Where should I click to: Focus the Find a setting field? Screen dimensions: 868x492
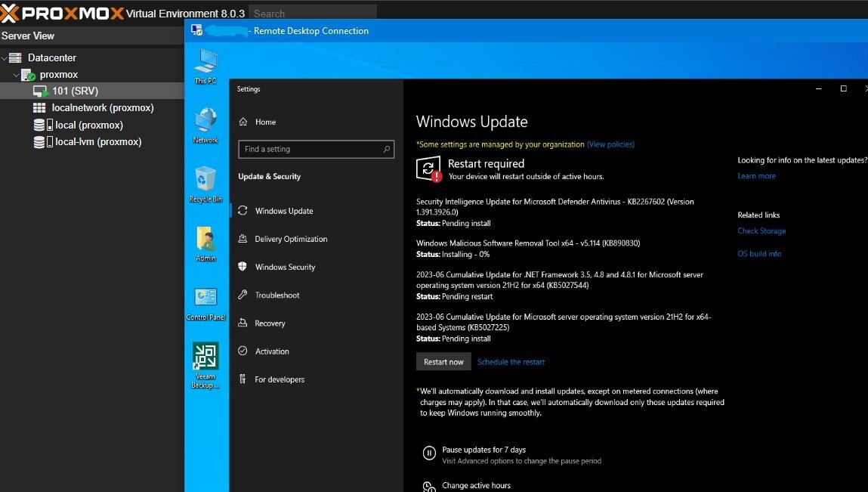click(316, 149)
